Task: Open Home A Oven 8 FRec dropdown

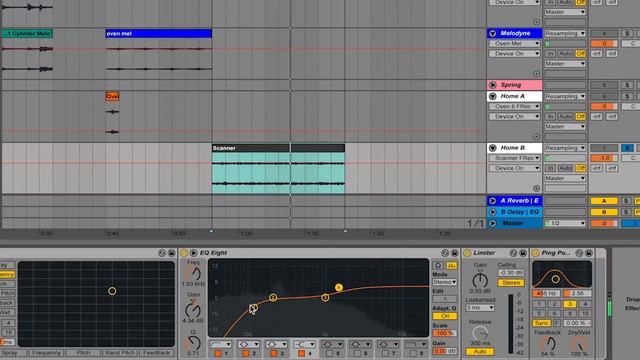Action: pyautogui.click(x=515, y=106)
